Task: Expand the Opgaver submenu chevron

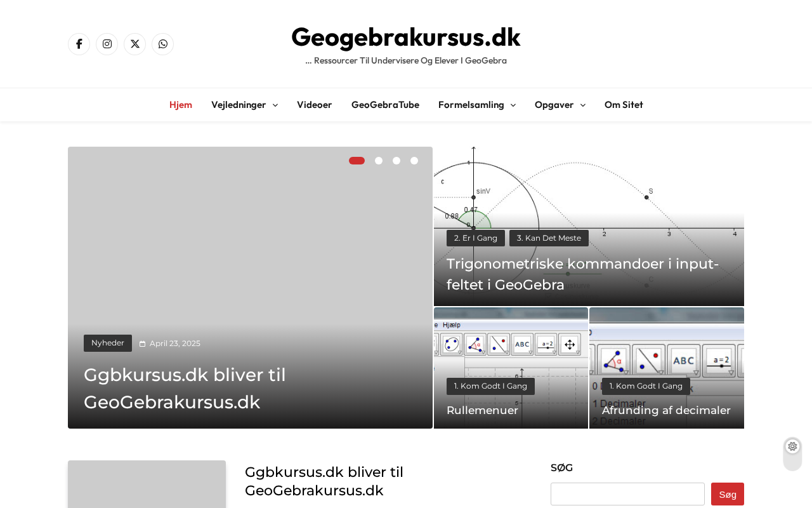Action: 582,105
